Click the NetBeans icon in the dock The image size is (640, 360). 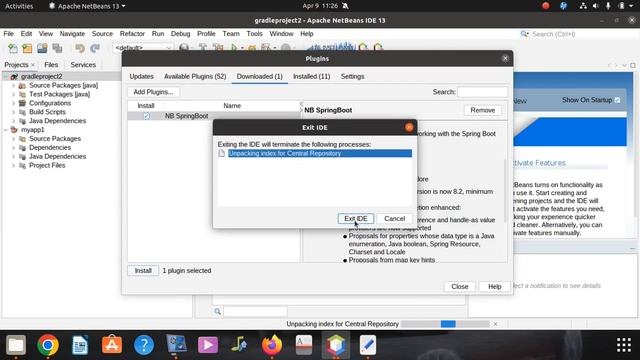(336, 345)
